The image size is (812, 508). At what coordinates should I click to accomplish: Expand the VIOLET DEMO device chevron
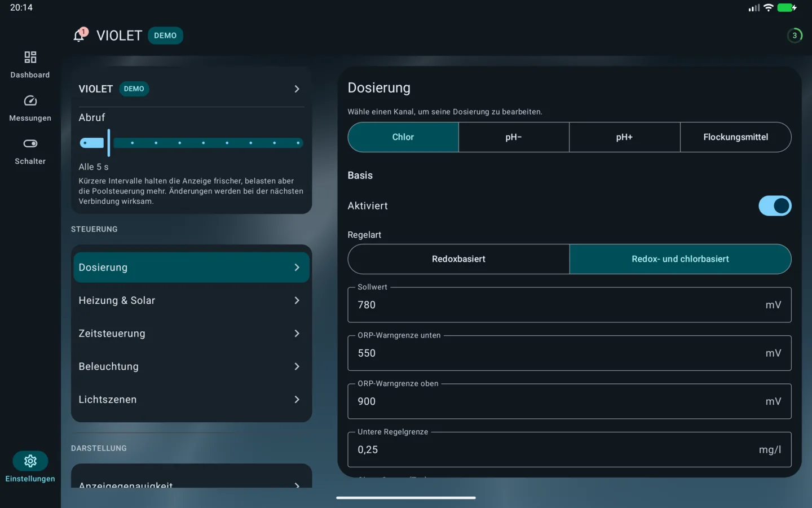pyautogui.click(x=297, y=89)
